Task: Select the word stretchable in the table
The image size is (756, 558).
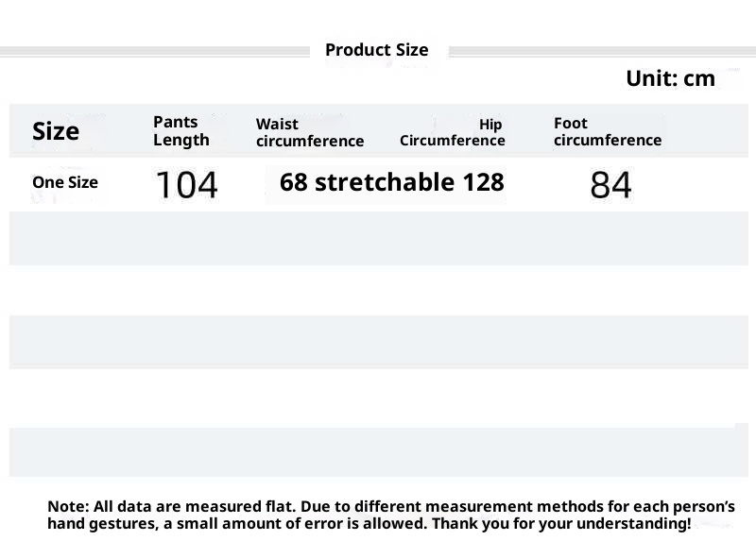Action: [385, 182]
